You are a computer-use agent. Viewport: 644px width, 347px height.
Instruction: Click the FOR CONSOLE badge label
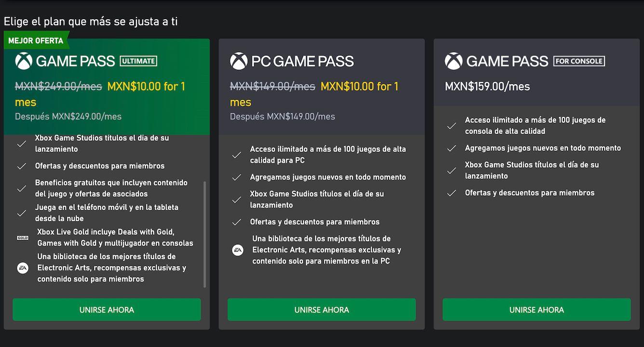(x=579, y=61)
